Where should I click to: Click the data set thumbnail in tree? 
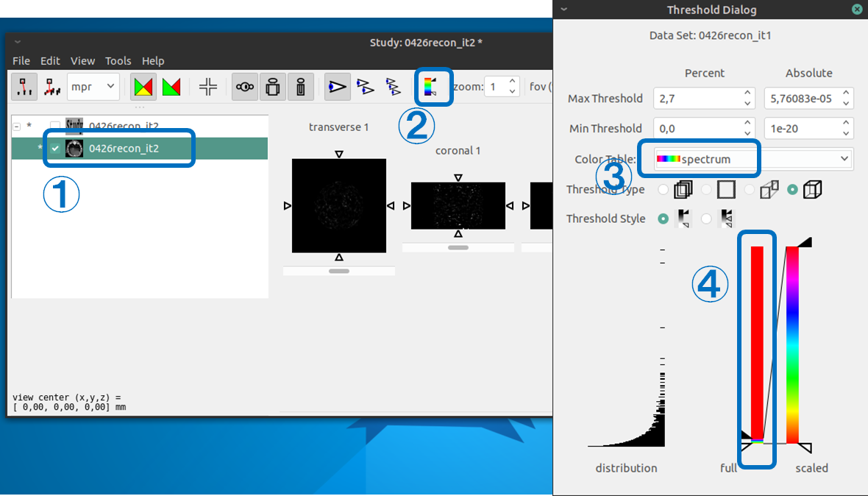pyautogui.click(x=74, y=149)
